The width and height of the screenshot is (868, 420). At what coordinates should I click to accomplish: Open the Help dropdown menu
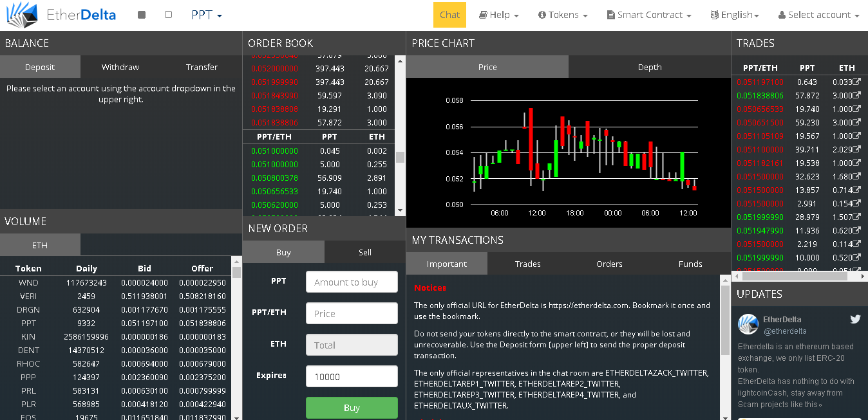tap(499, 15)
